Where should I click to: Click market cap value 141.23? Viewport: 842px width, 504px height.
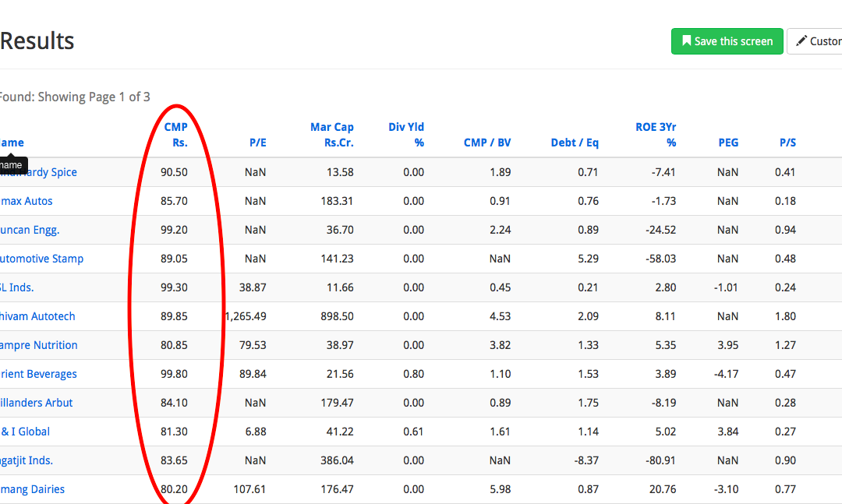click(338, 259)
